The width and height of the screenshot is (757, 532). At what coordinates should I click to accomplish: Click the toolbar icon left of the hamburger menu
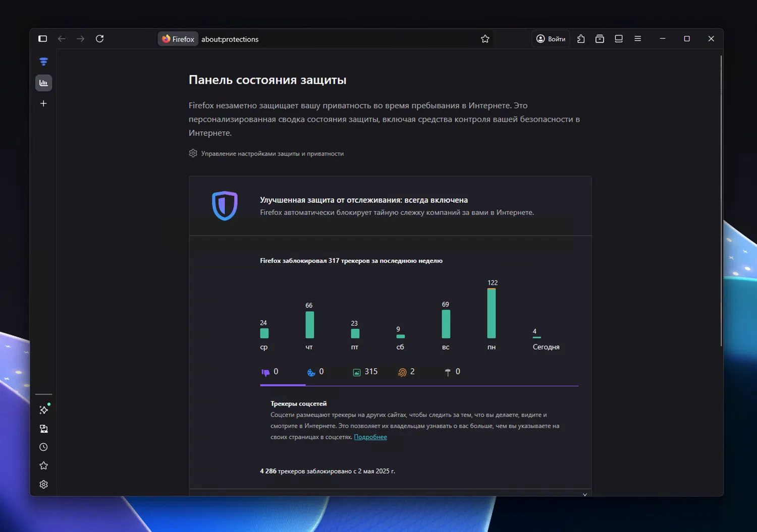[x=619, y=39]
